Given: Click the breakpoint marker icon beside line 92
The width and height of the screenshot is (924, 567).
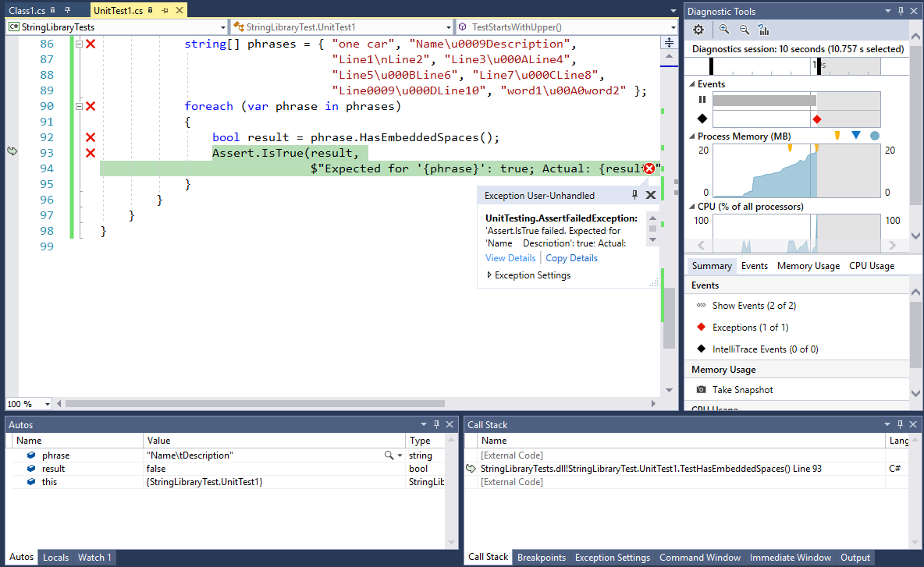Looking at the screenshot, I should (x=91, y=137).
